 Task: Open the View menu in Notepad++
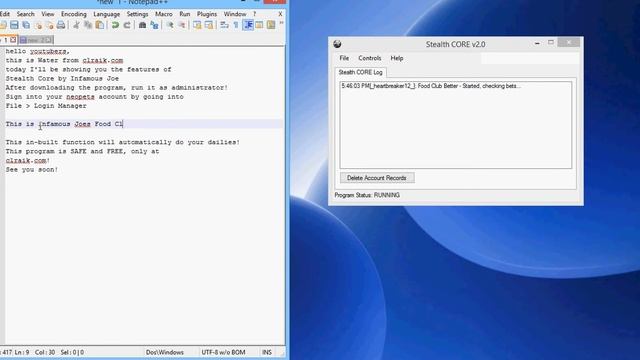pyautogui.click(x=48, y=14)
